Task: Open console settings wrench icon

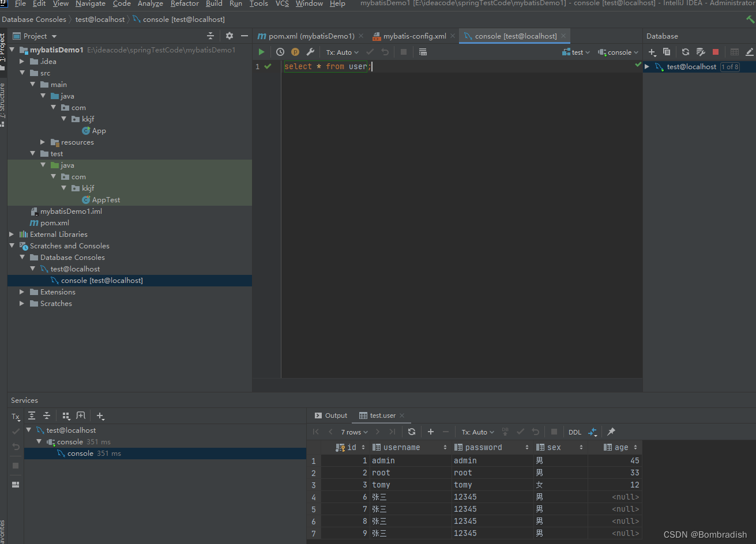Action: pyautogui.click(x=310, y=52)
